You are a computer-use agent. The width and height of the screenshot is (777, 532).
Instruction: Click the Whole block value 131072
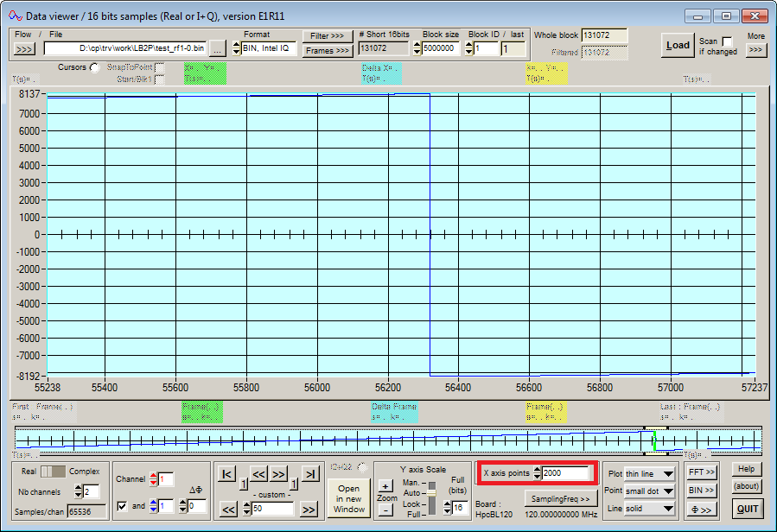604,35
